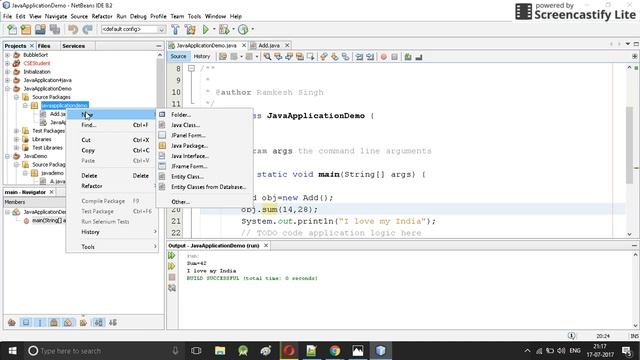Click the Profile Project toolbar icon
The width and height of the screenshot is (640, 360).
click(243, 29)
